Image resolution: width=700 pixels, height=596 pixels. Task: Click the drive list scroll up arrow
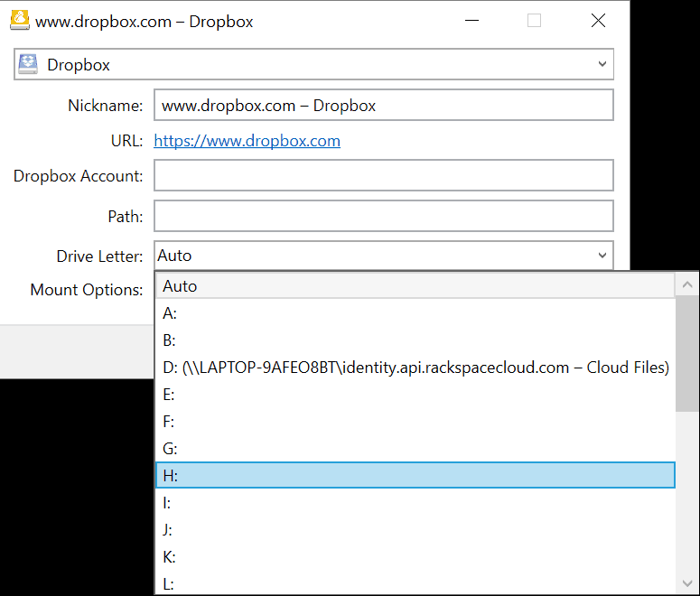(x=687, y=284)
